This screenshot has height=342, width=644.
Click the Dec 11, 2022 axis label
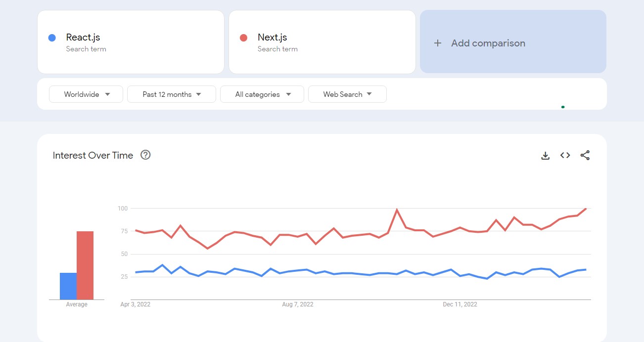click(460, 304)
